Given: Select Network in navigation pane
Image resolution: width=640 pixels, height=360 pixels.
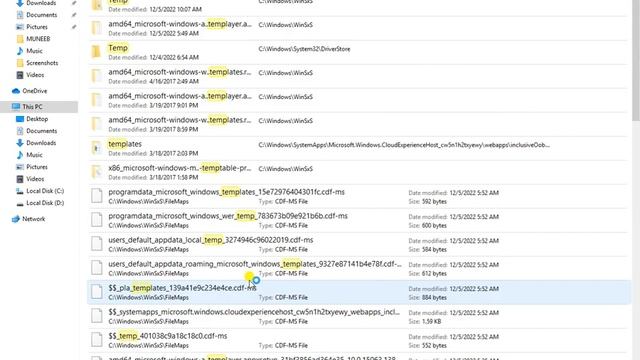Looking at the screenshot, I should [33, 219].
